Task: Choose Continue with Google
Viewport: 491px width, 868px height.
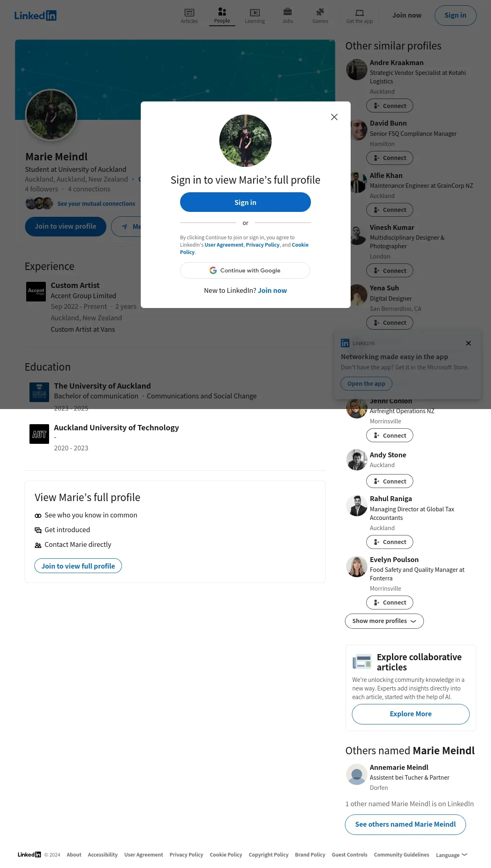Action: (245, 270)
